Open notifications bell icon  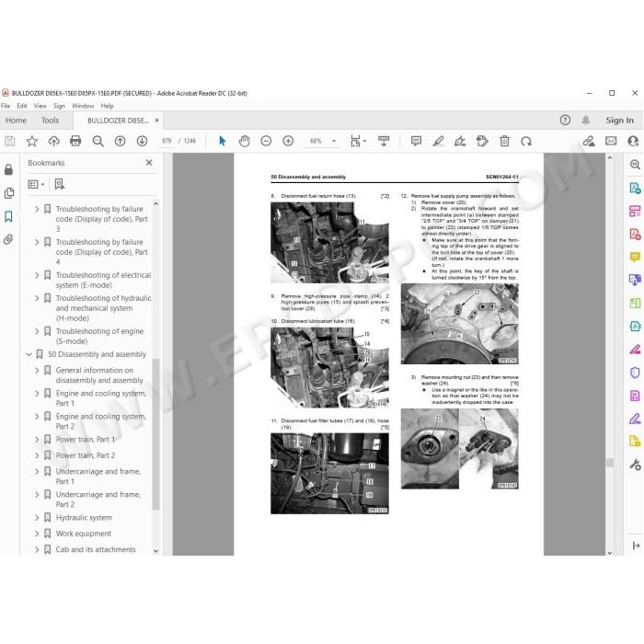pos(586,120)
